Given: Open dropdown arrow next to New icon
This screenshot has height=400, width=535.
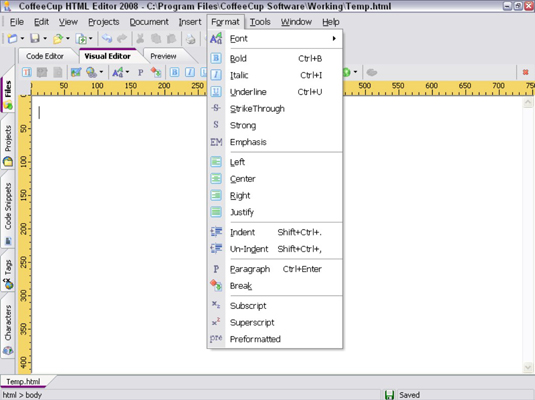Looking at the screenshot, I should point(22,39).
